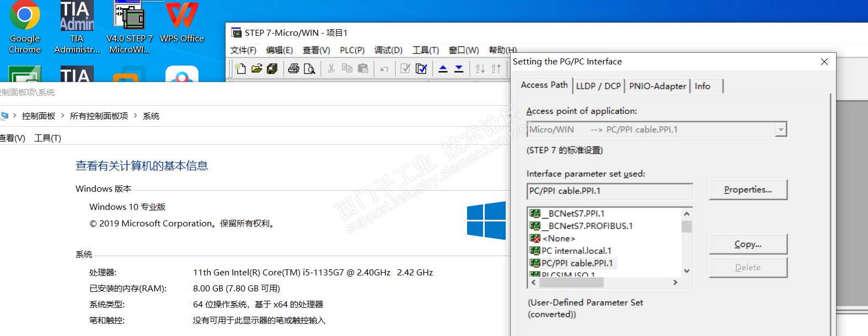Viewport: 868px width, 336px height.
Task: Open the 工具(T) menu in STEP 7-Micro/WIN
Action: (x=426, y=50)
